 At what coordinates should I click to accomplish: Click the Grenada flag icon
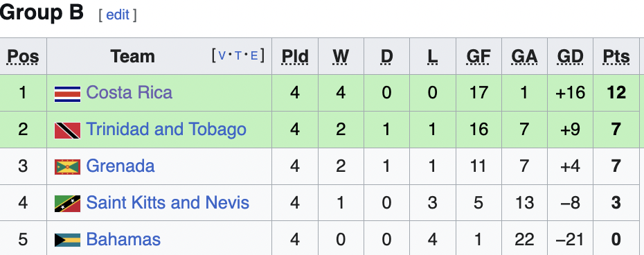[x=67, y=167]
